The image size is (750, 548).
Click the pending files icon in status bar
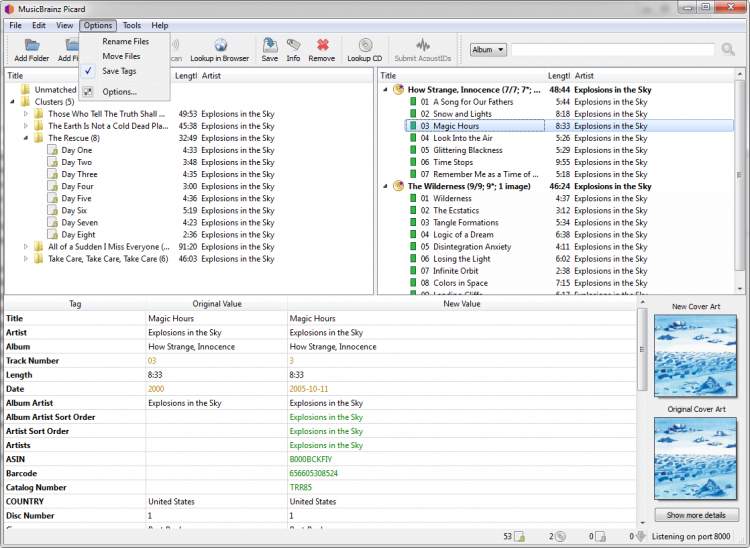pyautogui.click(x=600, y=537)
